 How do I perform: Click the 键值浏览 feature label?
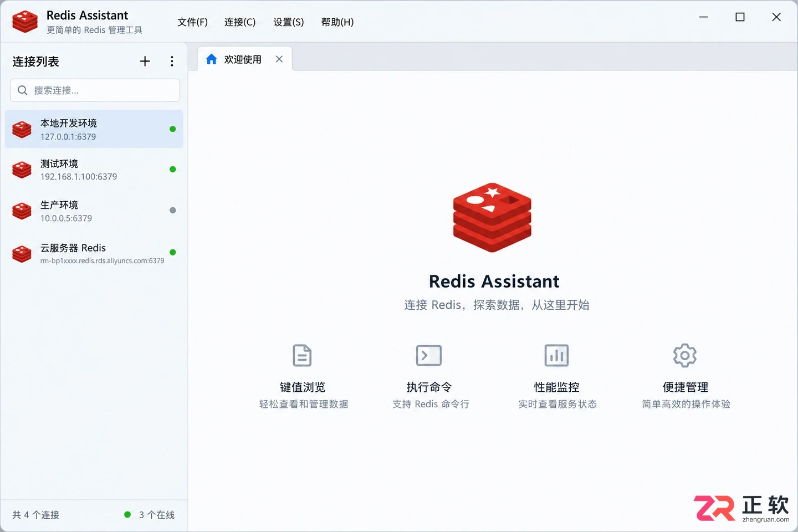[303, 387]
